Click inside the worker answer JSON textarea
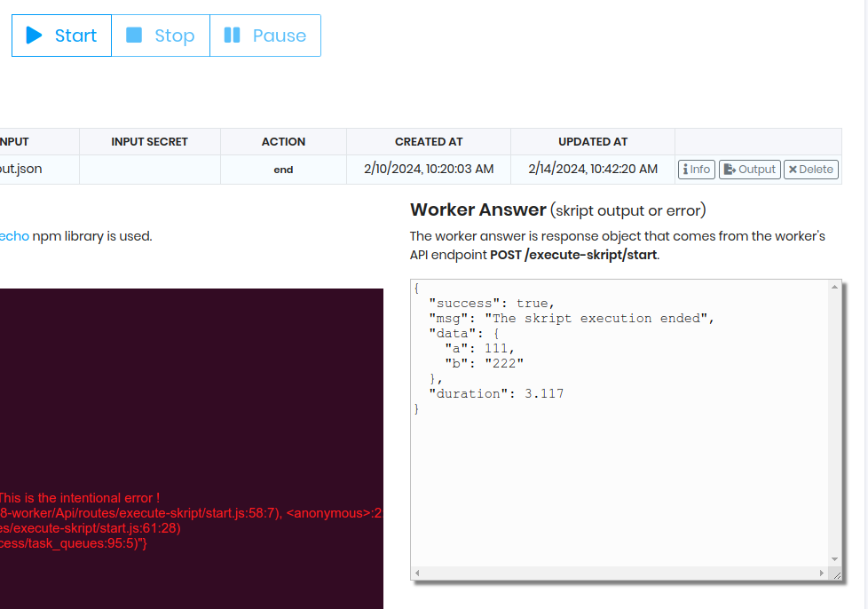 coord(620,423)
